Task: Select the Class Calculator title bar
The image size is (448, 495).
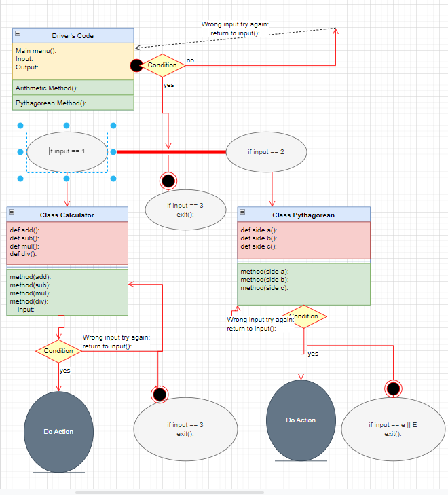Action: (67, 215)
